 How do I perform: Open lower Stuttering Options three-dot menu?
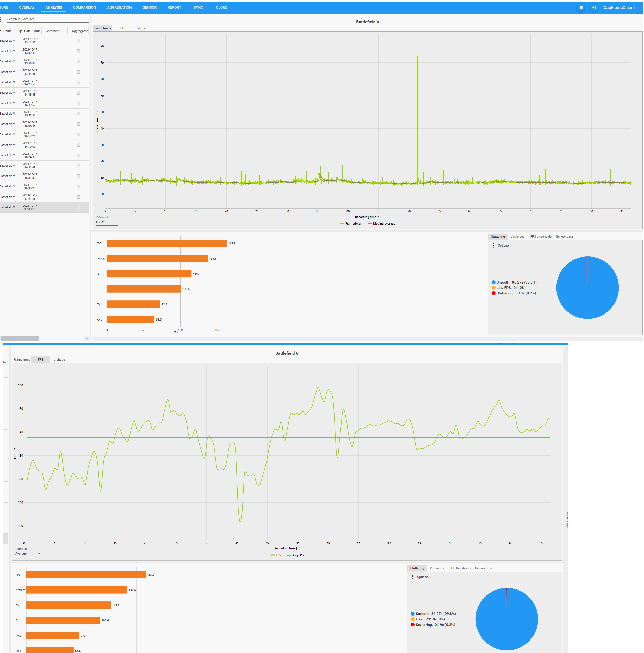pyautogui.click(x=412, y=577)
